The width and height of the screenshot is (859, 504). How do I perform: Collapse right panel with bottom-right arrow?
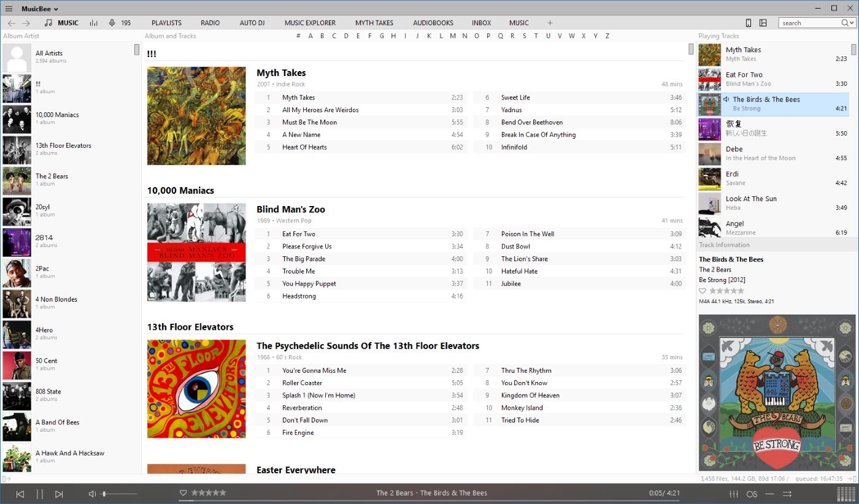[853, 478]
